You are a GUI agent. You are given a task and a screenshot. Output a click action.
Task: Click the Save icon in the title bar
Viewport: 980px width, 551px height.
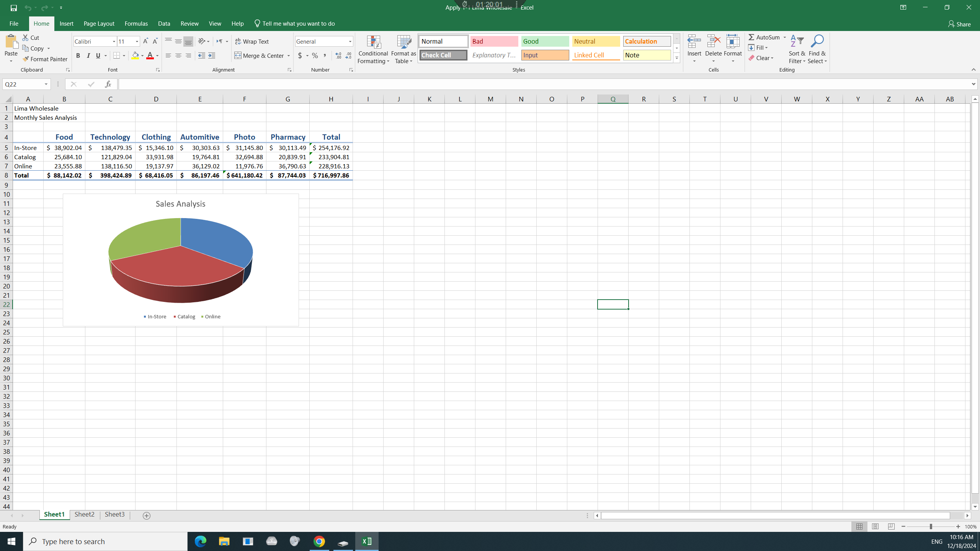click(14, 8)
